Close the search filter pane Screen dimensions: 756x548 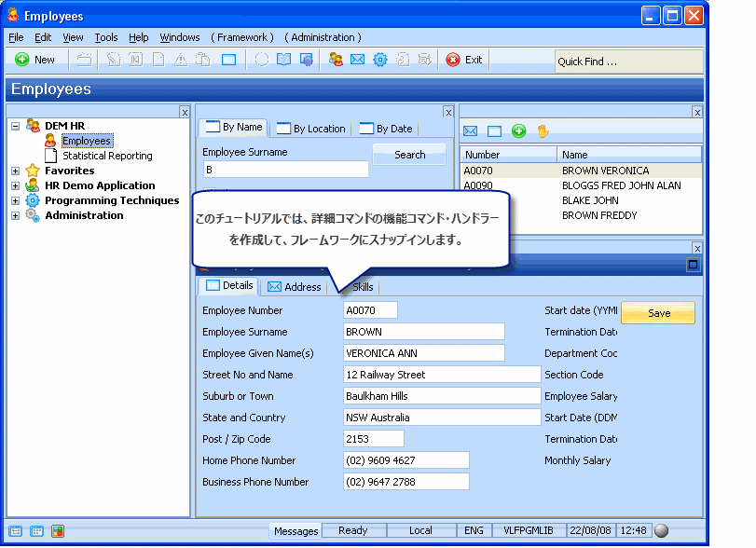448,112
